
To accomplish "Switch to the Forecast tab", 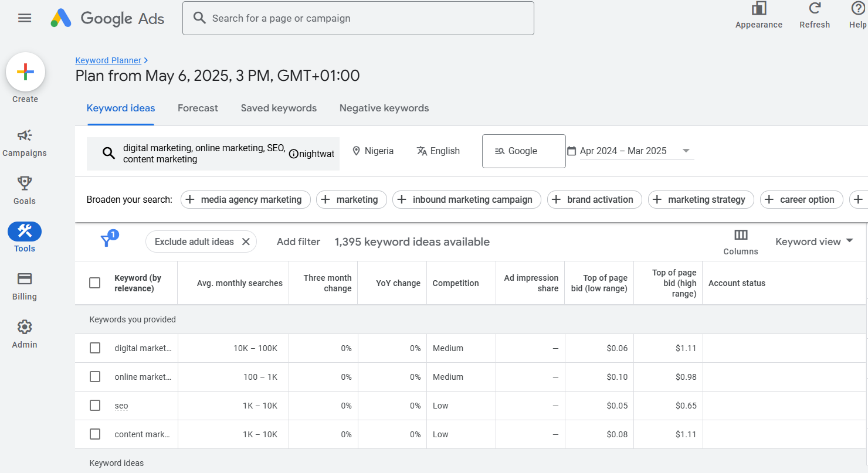I will [198, 108].
